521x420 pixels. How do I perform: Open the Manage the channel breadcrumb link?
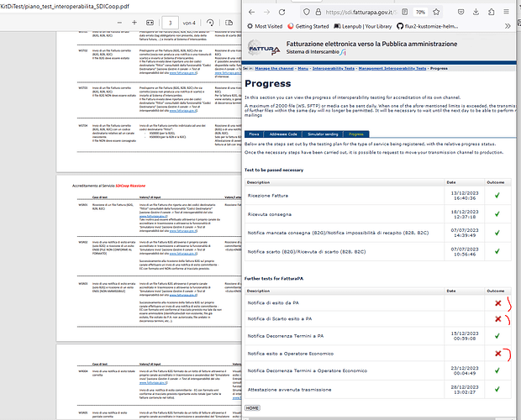(274, 68)
